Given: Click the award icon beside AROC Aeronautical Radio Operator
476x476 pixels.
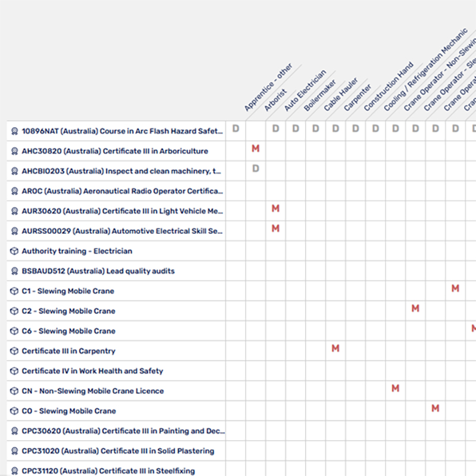Looking at the screenshot, I should click(x=14, y=191).
